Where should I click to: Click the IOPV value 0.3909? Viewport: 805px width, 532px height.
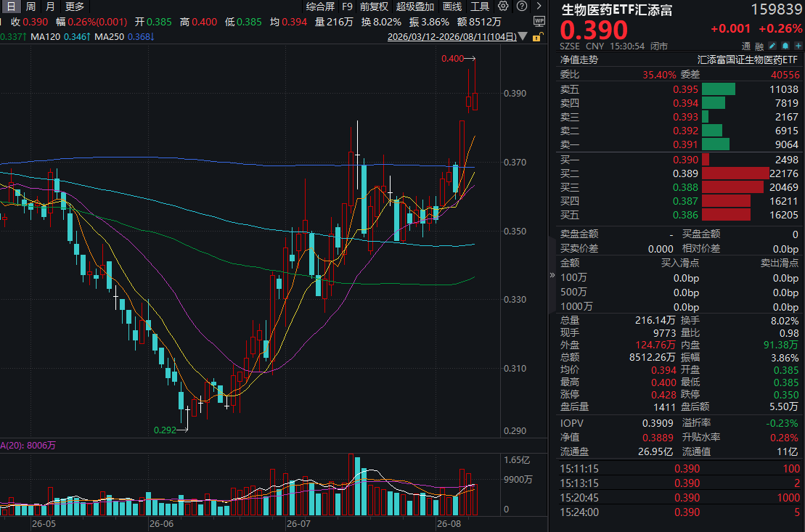pos(658,424)
